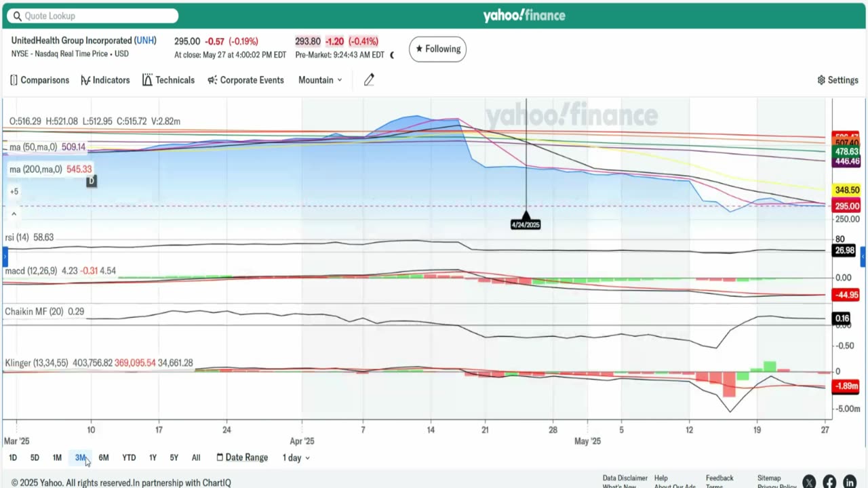Open chart Settings gear
Viewport: 868px width, 488px height.
tap(838, 80)
